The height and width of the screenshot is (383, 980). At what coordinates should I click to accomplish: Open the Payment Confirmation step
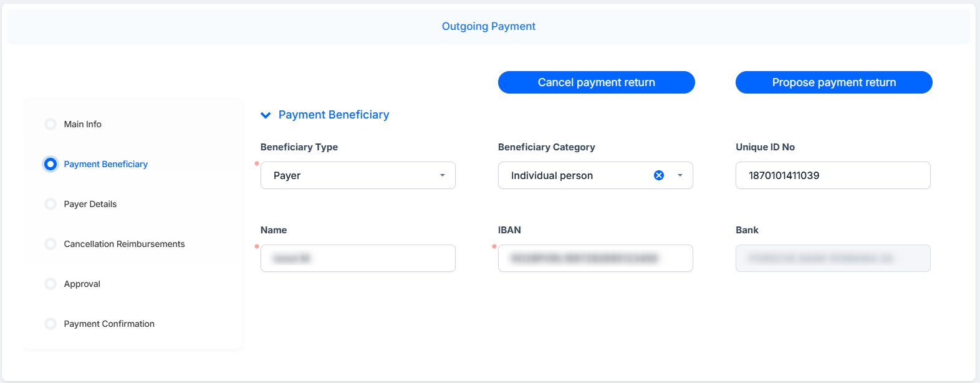coord(109,324)
